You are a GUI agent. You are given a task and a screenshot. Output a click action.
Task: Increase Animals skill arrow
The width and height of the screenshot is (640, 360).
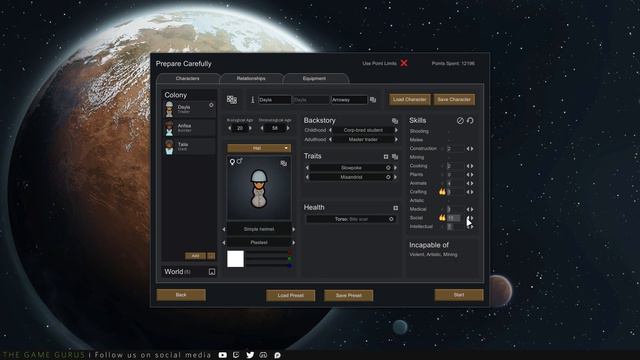point(472,183)
